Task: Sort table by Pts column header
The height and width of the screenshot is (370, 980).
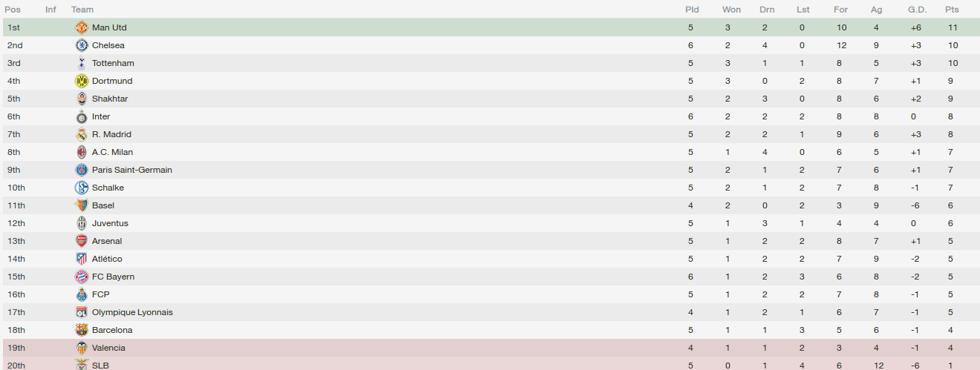Action: pyautogui.click(x=952, y=10)
